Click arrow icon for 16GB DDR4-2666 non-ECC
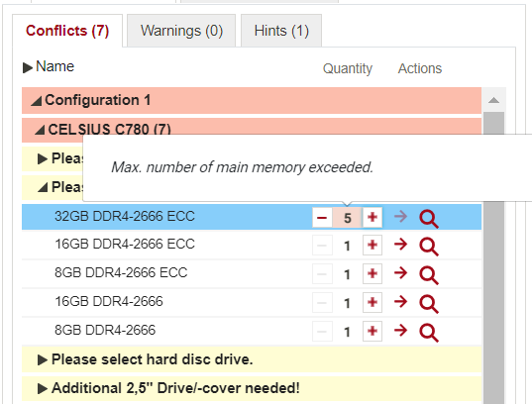 point(400,301)
